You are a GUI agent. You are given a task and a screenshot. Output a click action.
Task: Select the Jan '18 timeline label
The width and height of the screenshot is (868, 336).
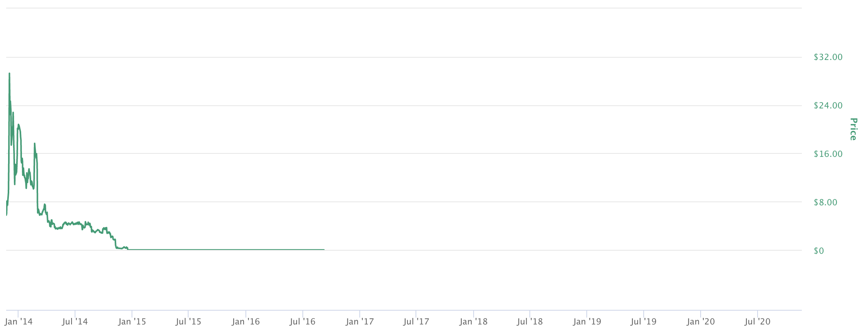coord(473,322)
